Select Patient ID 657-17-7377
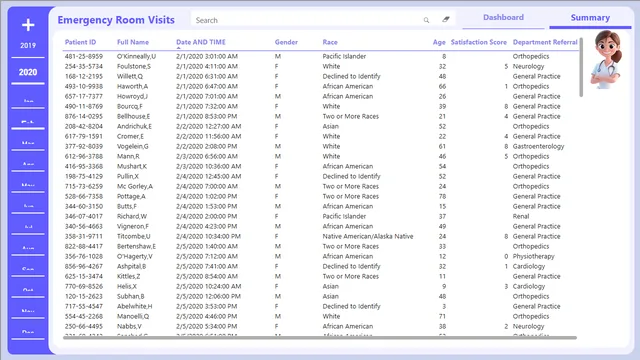Viewport: 640px width, 360px height. [x=84, y=96]
